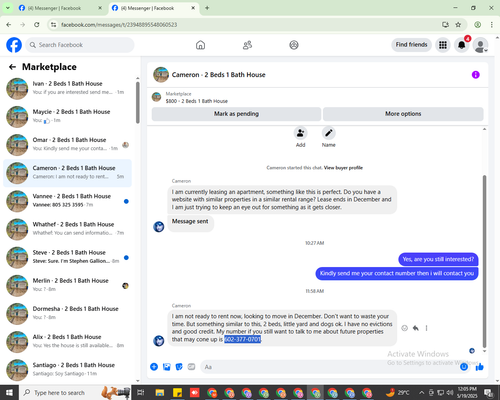This screenshot has width=500, height=400.
Task: Open Steve's unread chat
Action: (68, 257)
